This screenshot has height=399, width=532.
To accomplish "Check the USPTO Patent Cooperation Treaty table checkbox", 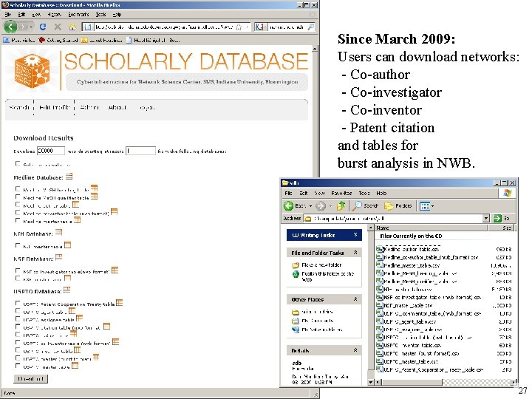I will tap(18, 303).
